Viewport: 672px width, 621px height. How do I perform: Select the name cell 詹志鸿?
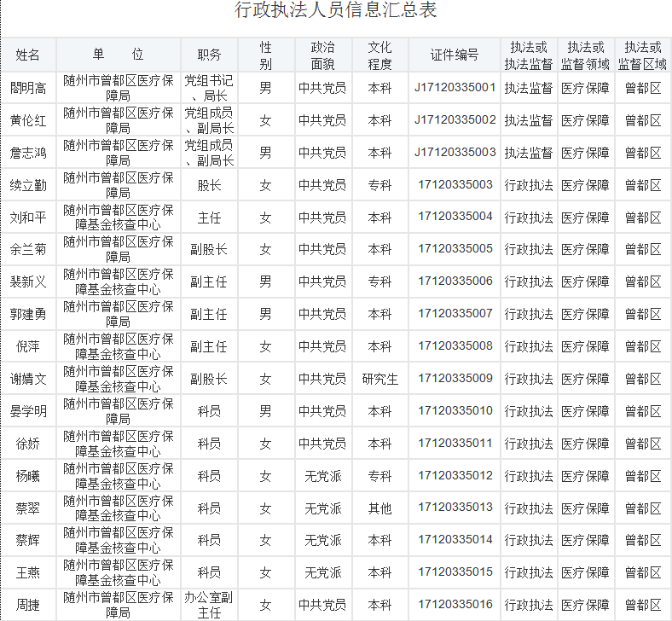pyautogui.click(x=28, y=153)
